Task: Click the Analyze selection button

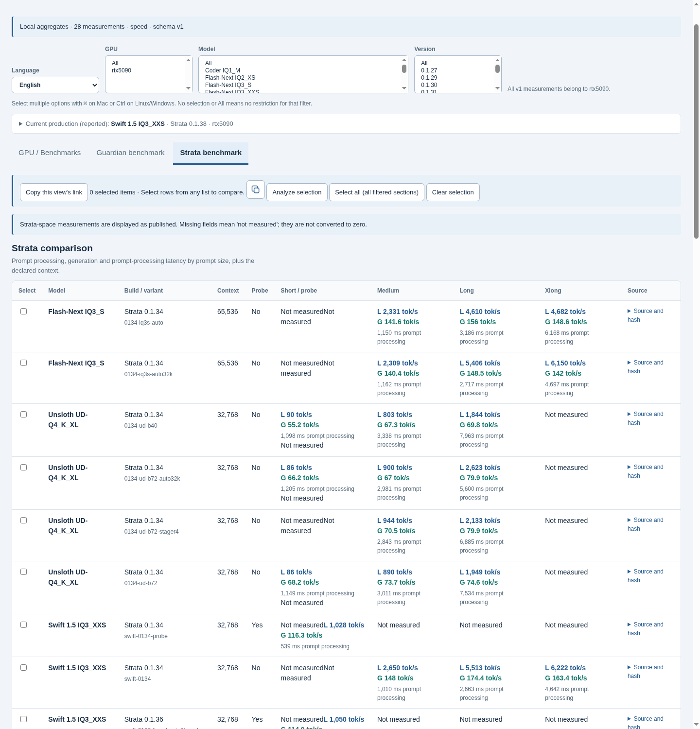Action: point(297,192)
